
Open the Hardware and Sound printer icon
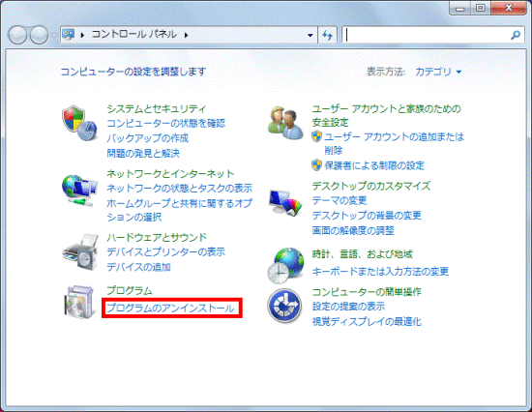point(80,251)
